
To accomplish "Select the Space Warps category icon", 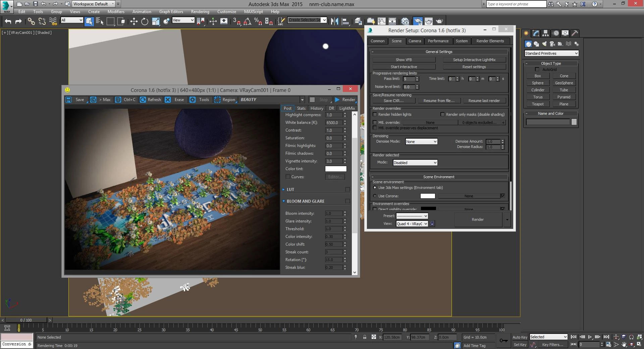I will pos(569,44).
